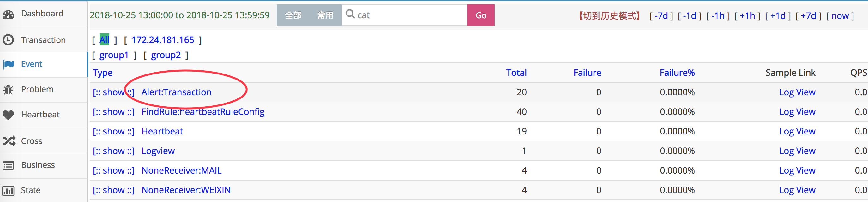The width and height of the screenshot is (868, 202).
Task: Select the 全部 tab
Action: point(292,15)
